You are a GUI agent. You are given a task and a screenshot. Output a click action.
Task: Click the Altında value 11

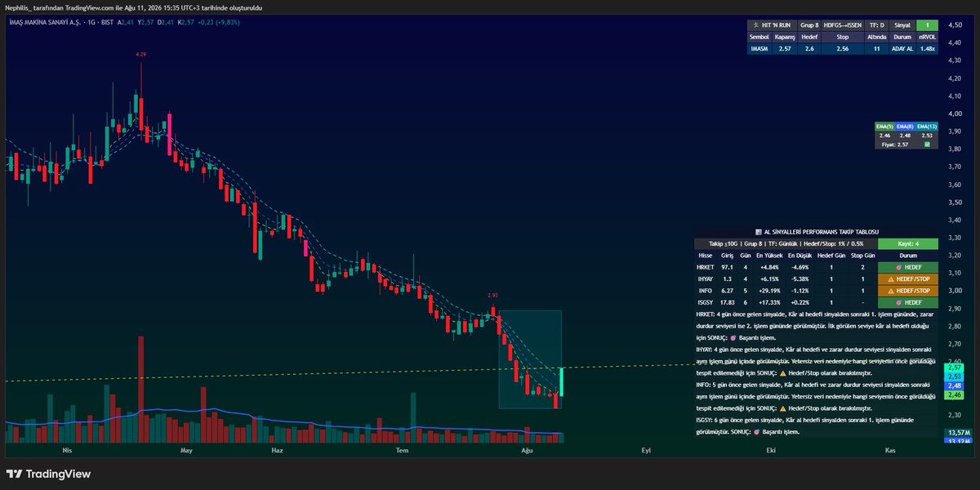click(875, 49)
